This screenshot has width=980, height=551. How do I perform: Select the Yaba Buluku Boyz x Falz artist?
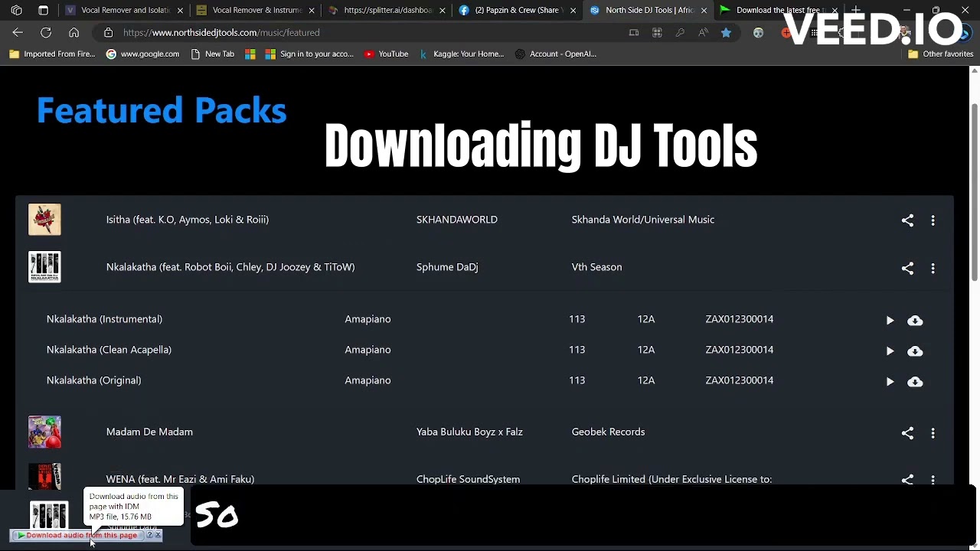click(469, 432)
